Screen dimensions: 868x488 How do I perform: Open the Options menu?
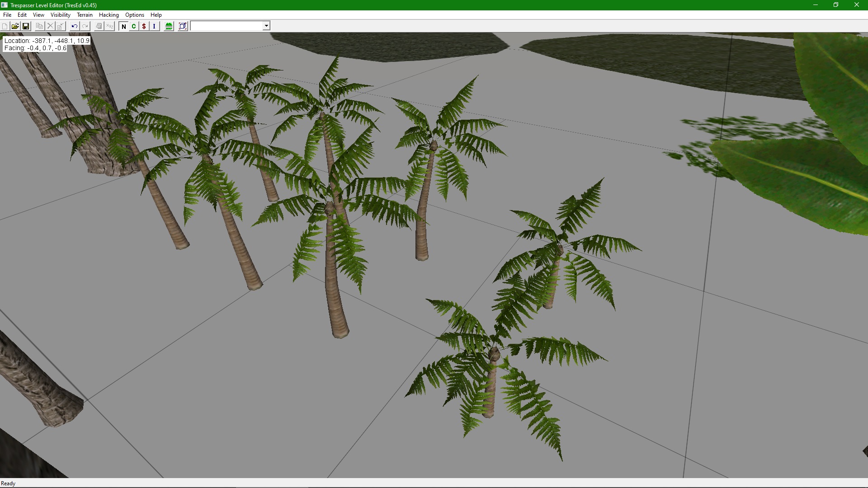pos(134,15)
